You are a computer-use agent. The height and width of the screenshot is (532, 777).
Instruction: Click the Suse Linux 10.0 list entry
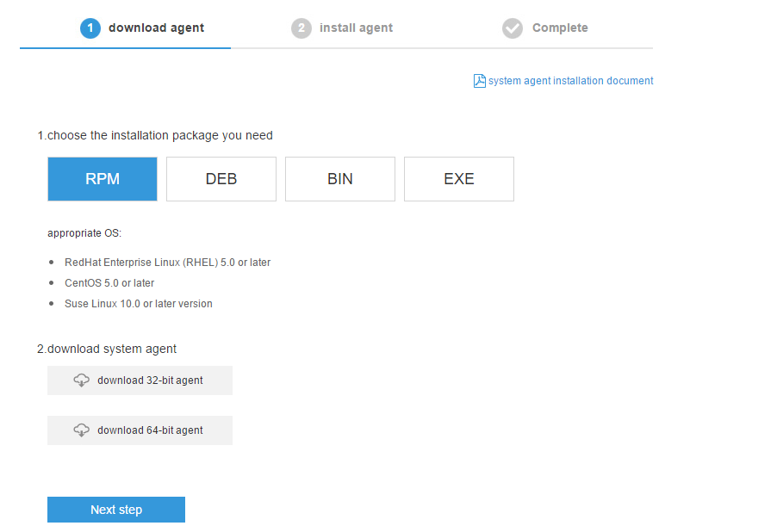[138, 304]
